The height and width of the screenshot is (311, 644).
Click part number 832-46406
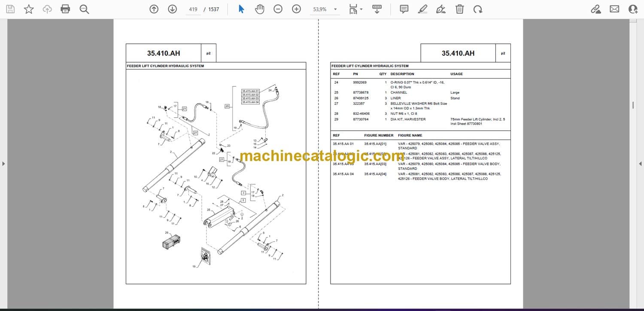tap(361, 114)
